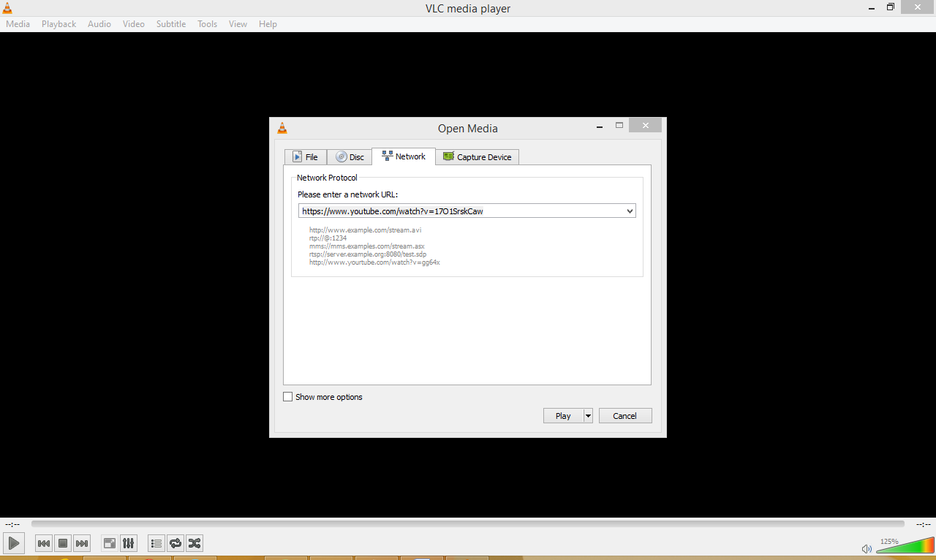The image size is (936, 560).
Task: Click the rtsp test.sdp example text
Action: tap(368, 254)
